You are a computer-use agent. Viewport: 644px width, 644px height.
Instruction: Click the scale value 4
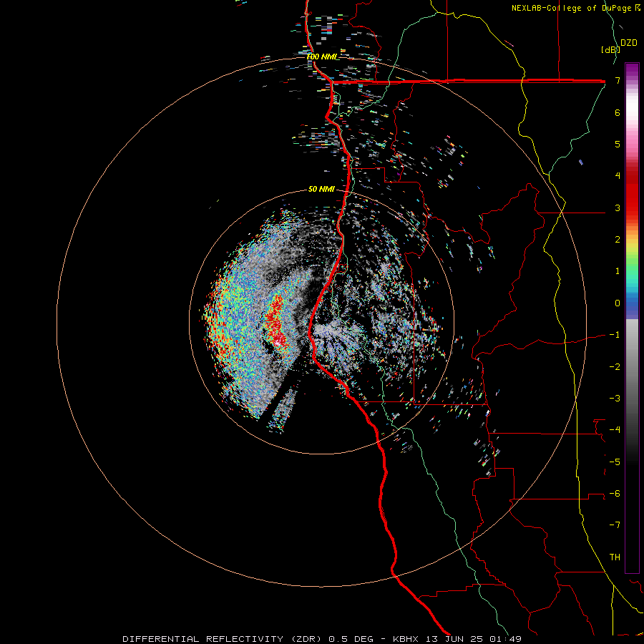coord(618,176)
